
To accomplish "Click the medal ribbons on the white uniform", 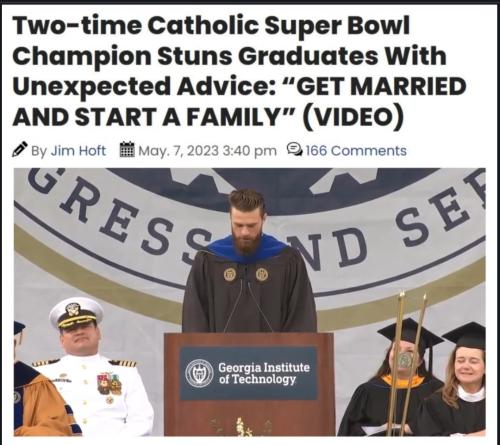I will (x=109, y=383).
